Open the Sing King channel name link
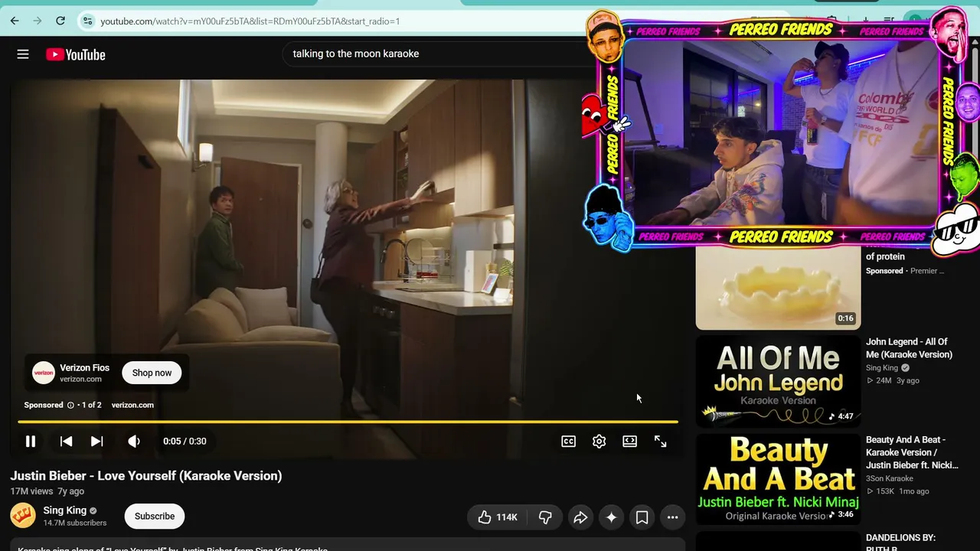Image resolution: width=980 pixels, height=551 pixels. [x=65, y=510]
